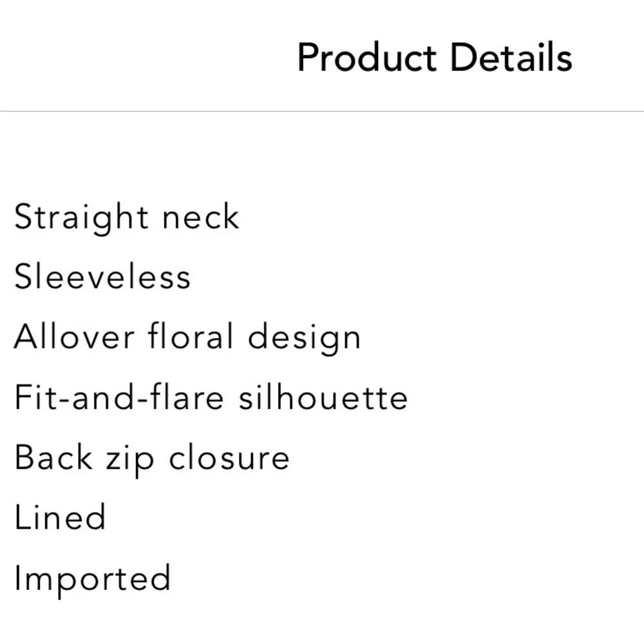Click the word "closure"

(x=229, y=459)
